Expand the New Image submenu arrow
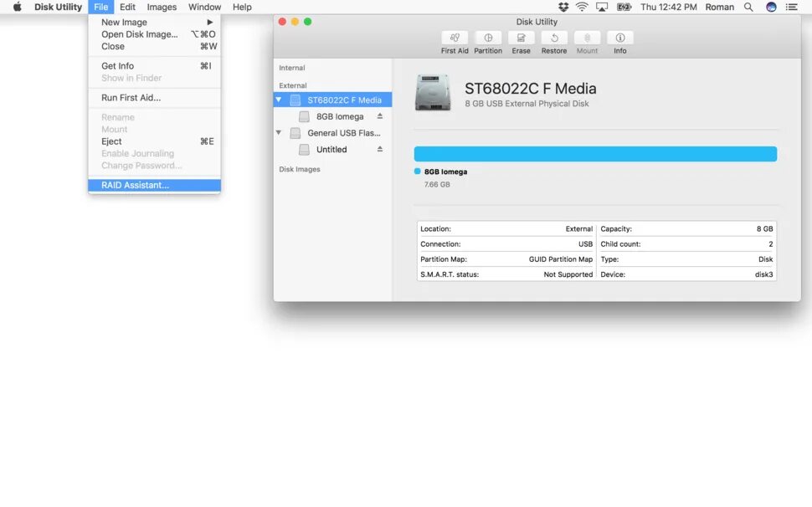Screen dimensions: 812x507 point(210,23)
